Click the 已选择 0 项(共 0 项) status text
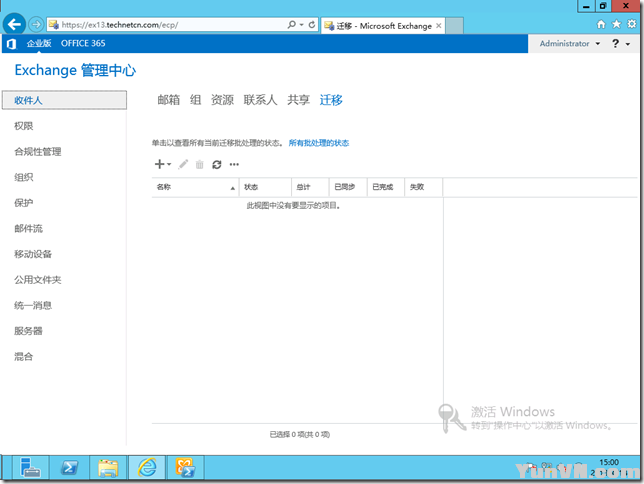 [300, 434]
